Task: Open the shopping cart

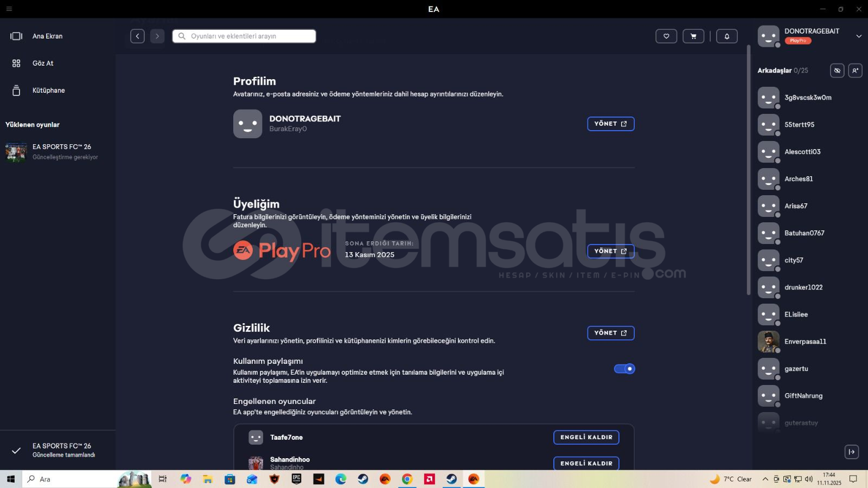Action: pos(693,36)
